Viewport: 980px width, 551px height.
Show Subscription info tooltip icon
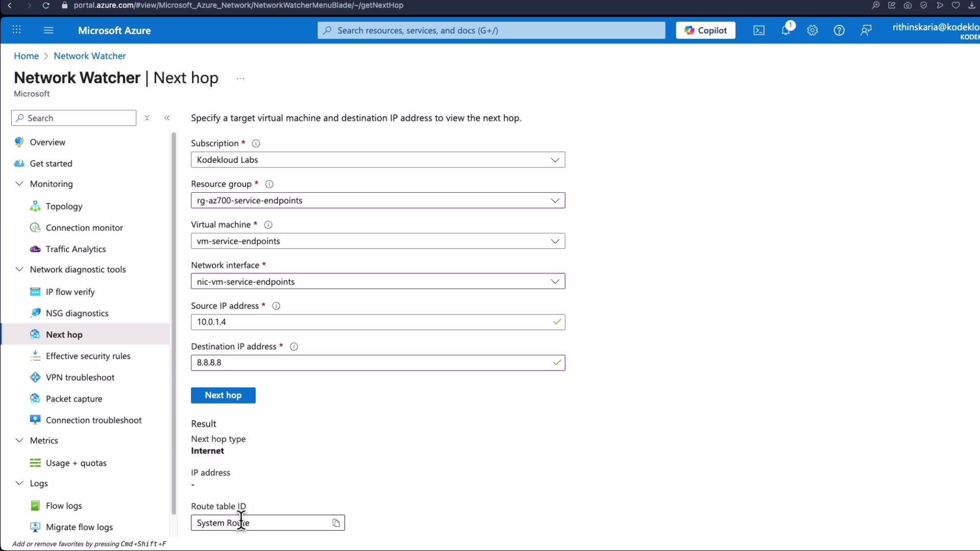tap(256, 143)
